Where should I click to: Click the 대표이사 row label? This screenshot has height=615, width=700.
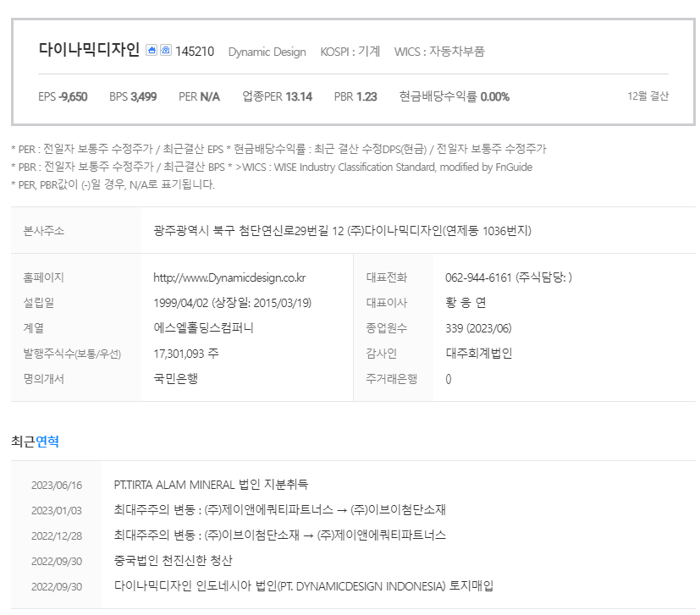387,303
